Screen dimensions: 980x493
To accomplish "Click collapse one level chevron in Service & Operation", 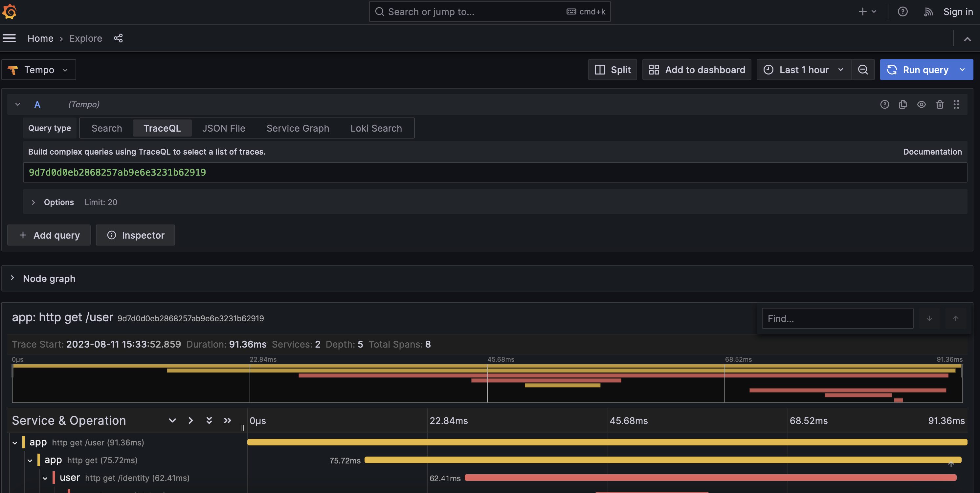I will click(x=190, y=420).
